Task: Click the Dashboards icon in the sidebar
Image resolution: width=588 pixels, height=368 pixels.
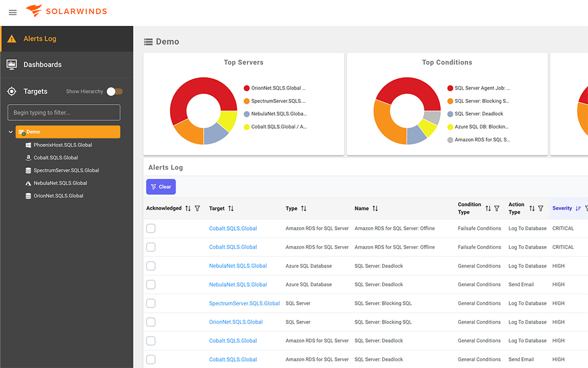Action: pos(12,64)
